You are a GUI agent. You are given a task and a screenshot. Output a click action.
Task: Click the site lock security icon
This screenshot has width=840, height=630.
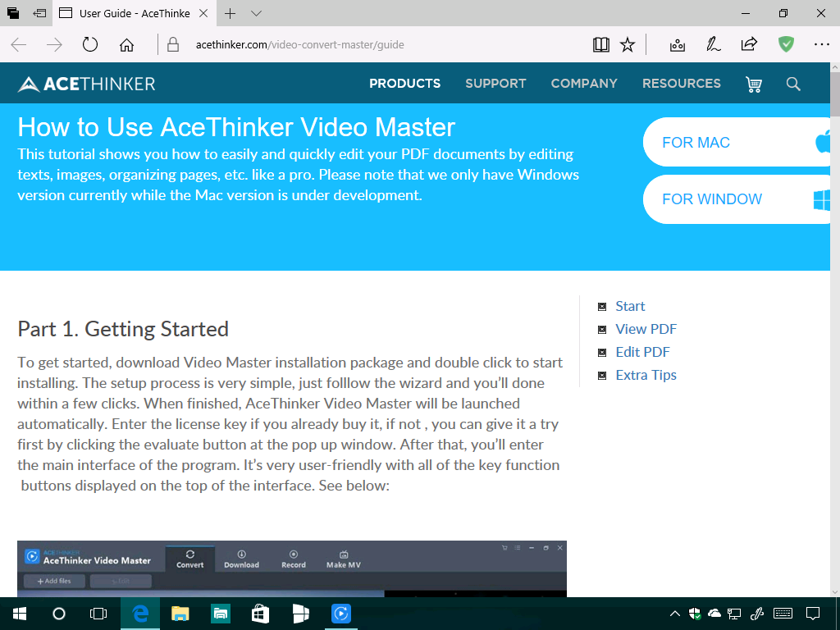(173, 44)
